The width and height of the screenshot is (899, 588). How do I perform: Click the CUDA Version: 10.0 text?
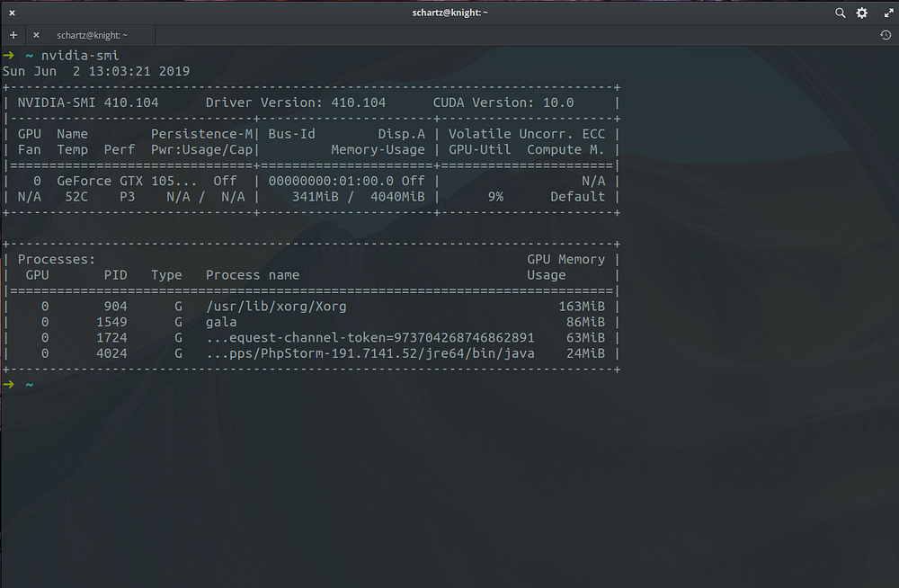(503, 102)
